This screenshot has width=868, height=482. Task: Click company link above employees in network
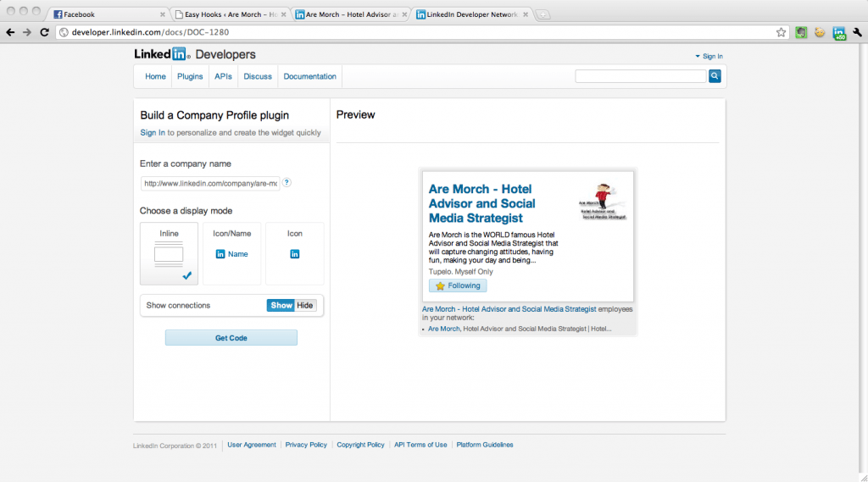509,309
